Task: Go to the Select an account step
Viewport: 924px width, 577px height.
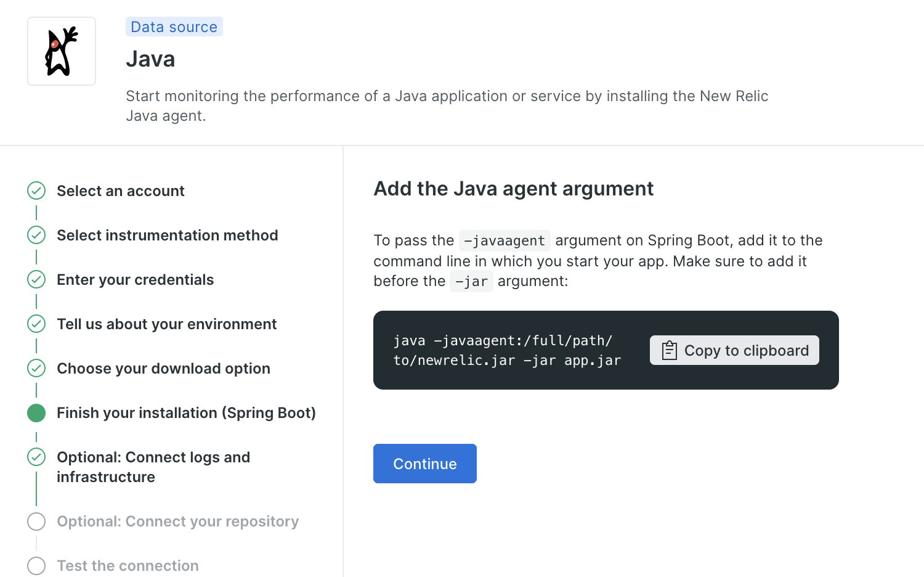Action: pos(121,191)
